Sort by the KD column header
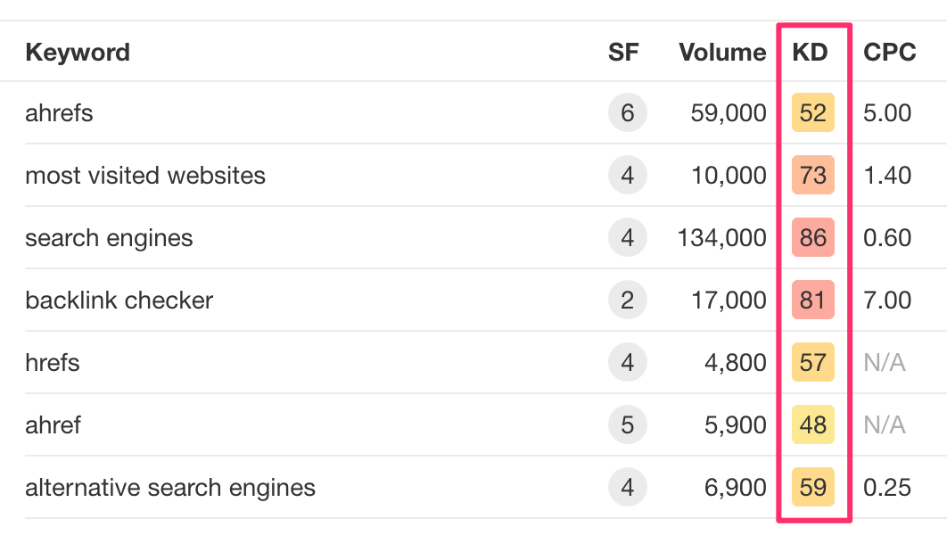947x560 pixels. pos(810,53)
